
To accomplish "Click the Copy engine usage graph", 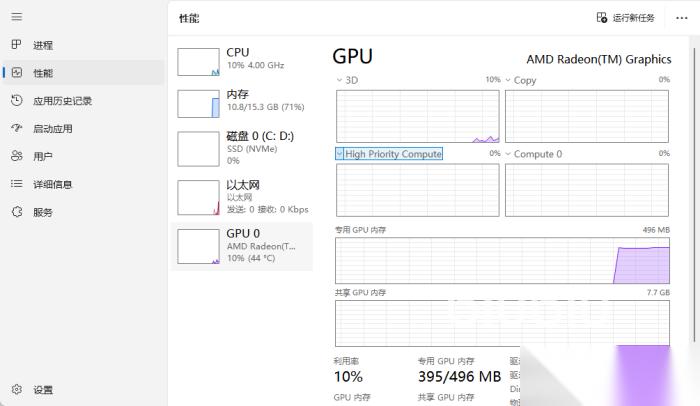I will (x=587, y=116).
